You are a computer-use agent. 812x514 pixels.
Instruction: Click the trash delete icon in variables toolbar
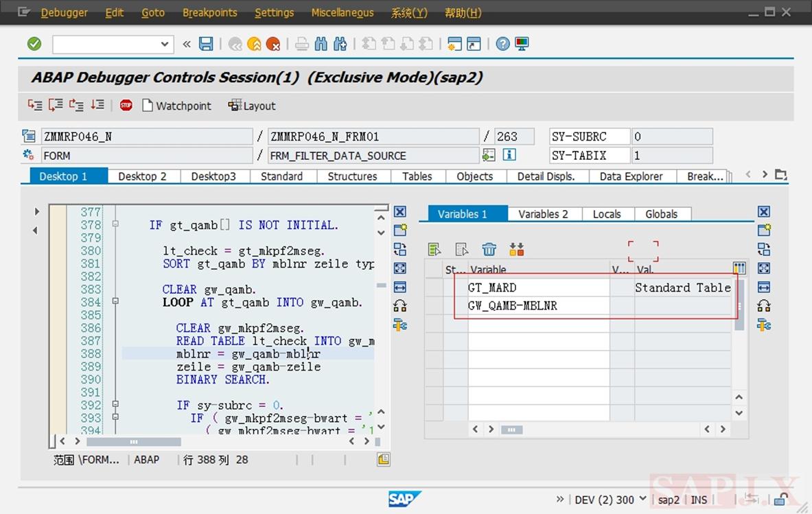coord(489,250)
